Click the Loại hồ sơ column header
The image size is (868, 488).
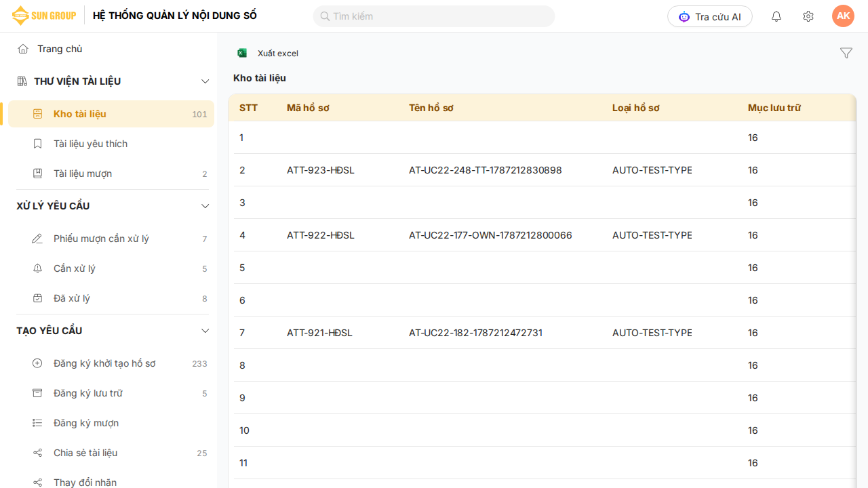coord(636,108)
